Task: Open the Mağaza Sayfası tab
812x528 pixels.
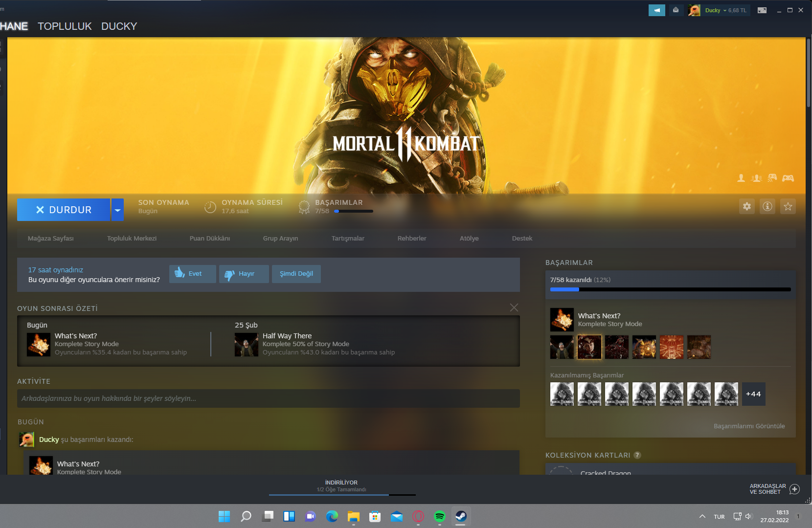Action: 51,239
